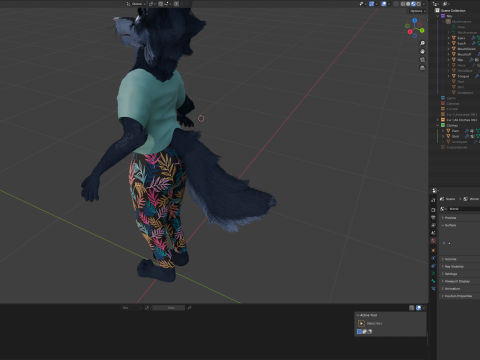
Task: Expand the Shirt object under Clothes
Action: point(443,136)
